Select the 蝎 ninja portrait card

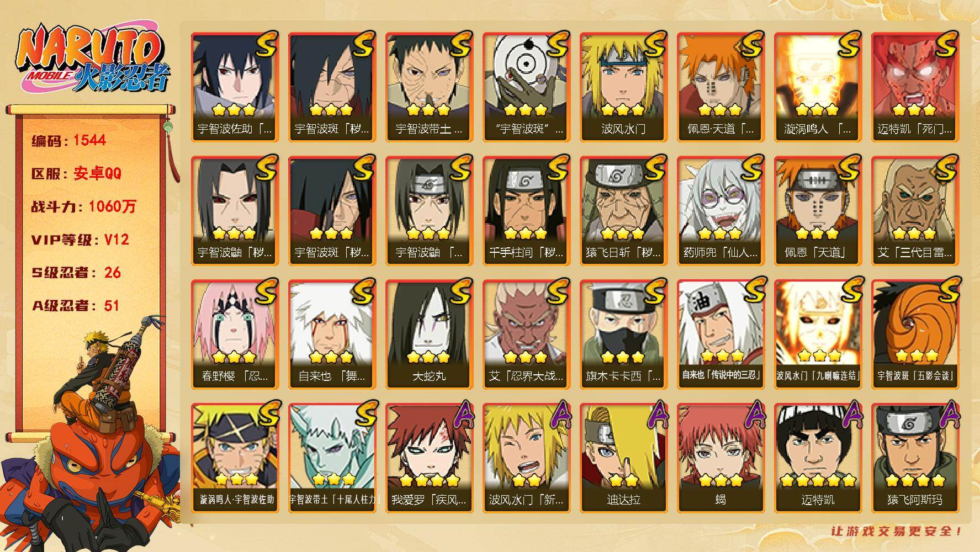click(721, 458)
